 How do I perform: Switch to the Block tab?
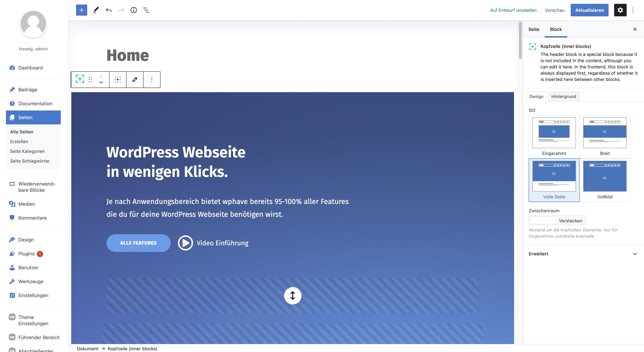(x=556, y=29)
